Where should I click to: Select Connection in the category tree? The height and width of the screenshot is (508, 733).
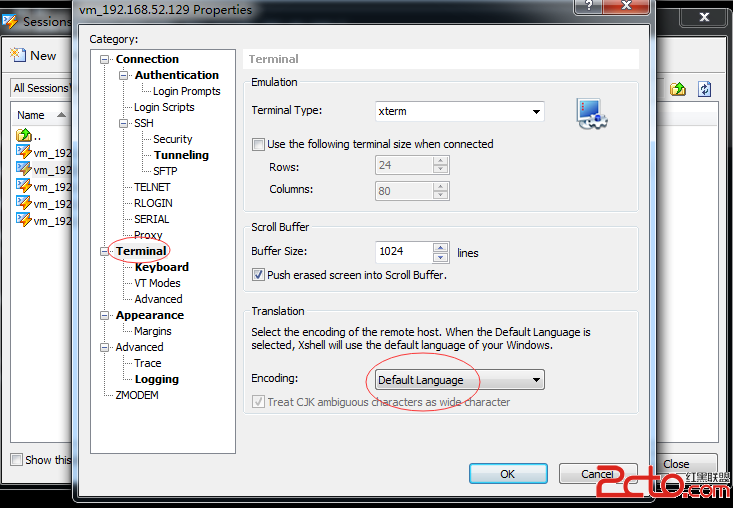point(147,59)
